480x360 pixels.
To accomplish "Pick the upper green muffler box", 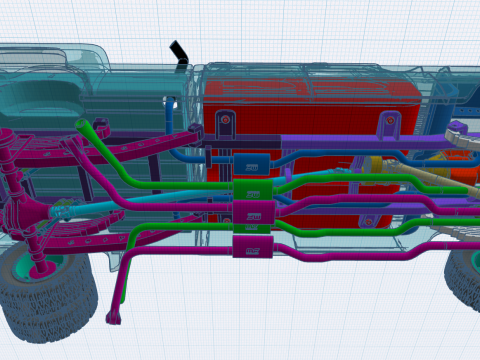I will coord(253,190).
